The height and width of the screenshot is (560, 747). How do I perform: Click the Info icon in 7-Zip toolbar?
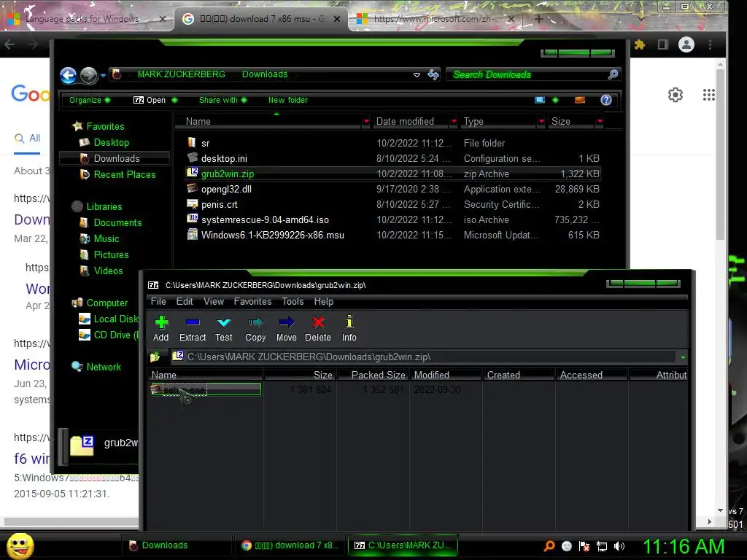point(349,322)
